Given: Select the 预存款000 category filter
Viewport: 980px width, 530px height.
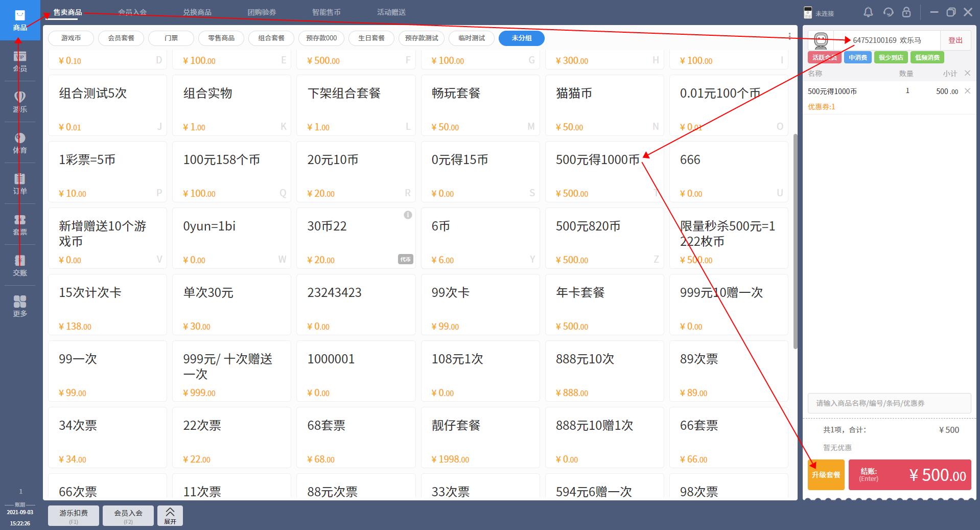Looking at the screenshot, I should pos(321,38).
